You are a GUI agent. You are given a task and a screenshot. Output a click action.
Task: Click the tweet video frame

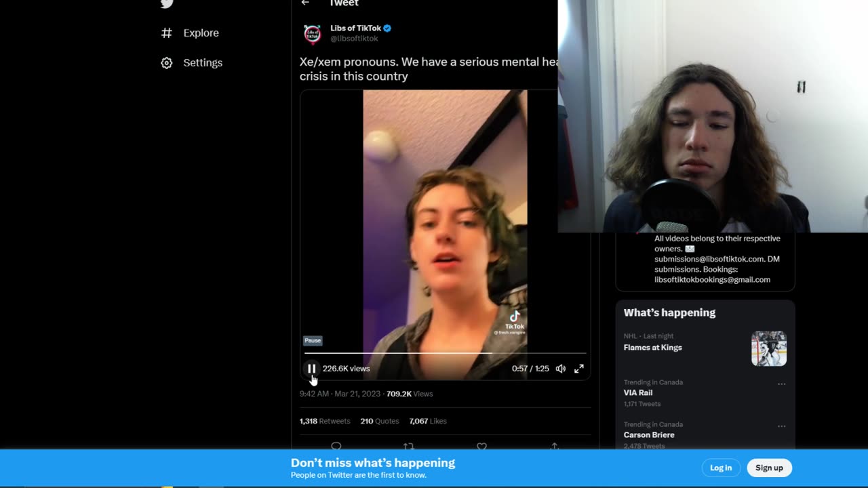[445, 235]
